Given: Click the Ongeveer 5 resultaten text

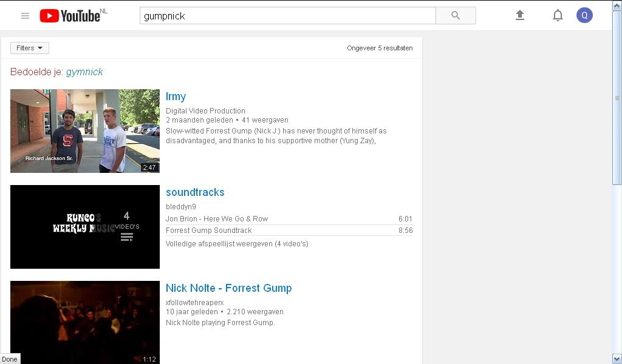Looking at the screenshot, I should click(x=380, y=48).
